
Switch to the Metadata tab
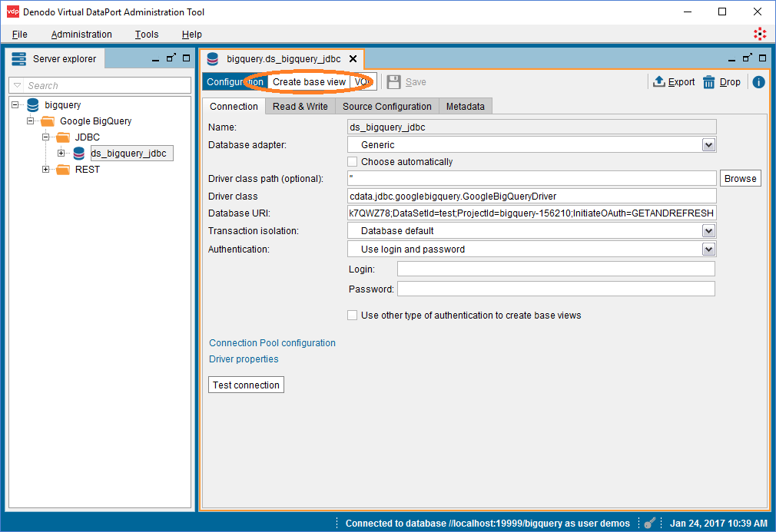coord(465,106)
